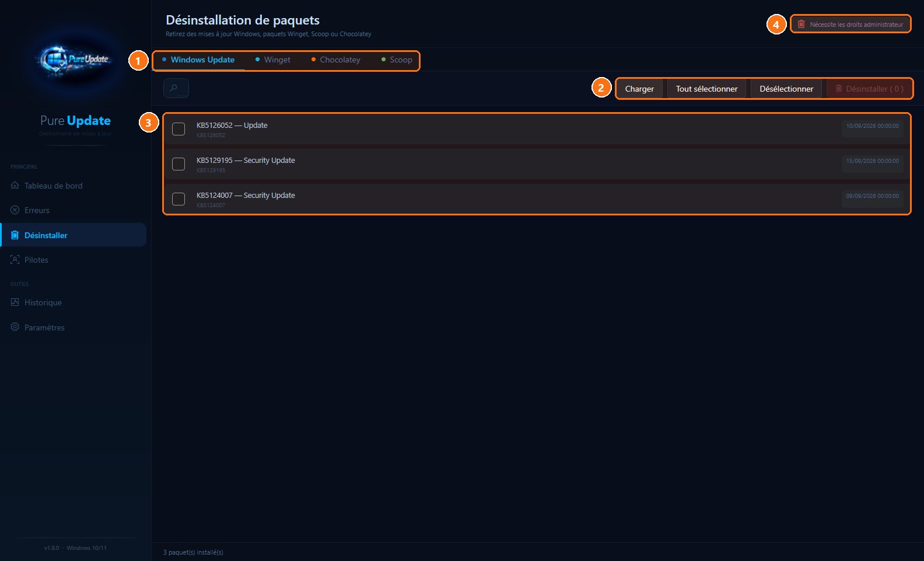Click the "v1.8.0 · Windows 10/11" version text
This screenshot has width=924, height=561.
[x=75, y=548]
